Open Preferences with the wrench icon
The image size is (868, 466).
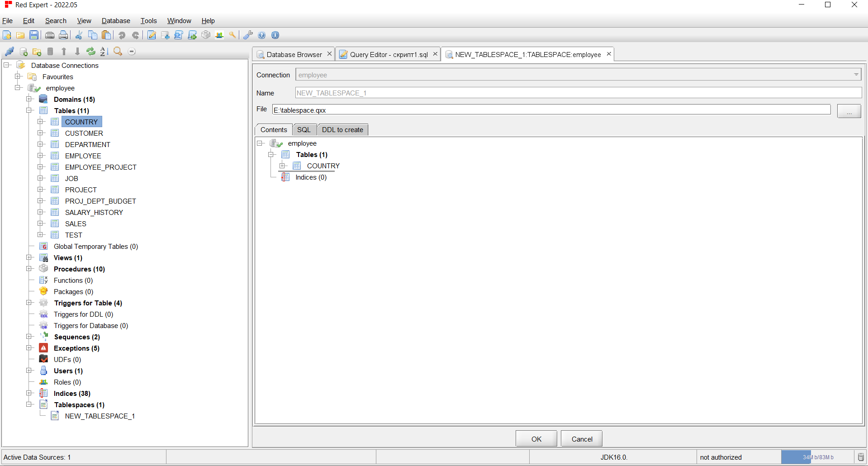[x=248, y=35]
